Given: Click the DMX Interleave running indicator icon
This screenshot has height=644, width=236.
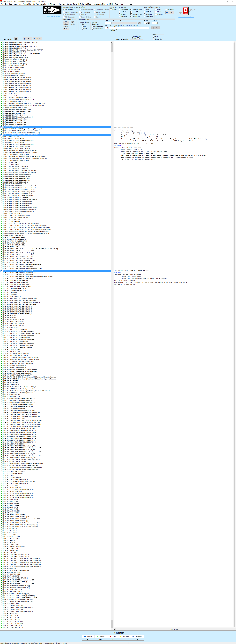Looking at the screenshot, I should pos(73,22).
